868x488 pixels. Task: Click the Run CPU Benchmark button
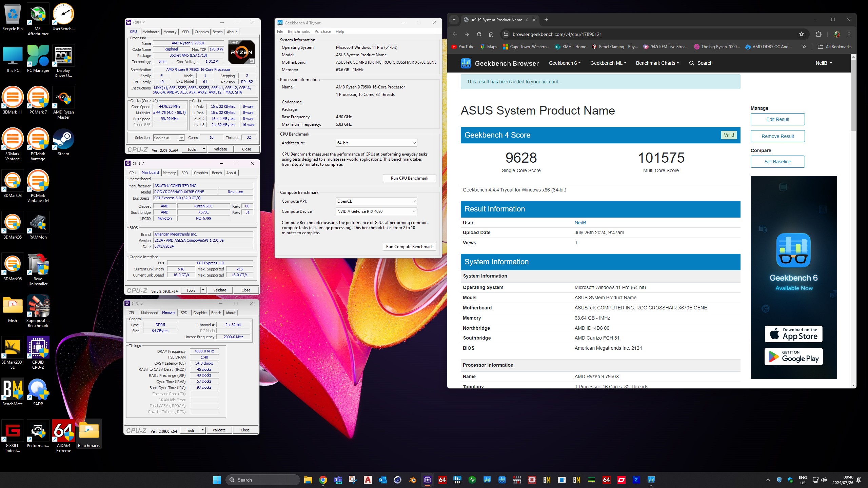coord(409,178)
